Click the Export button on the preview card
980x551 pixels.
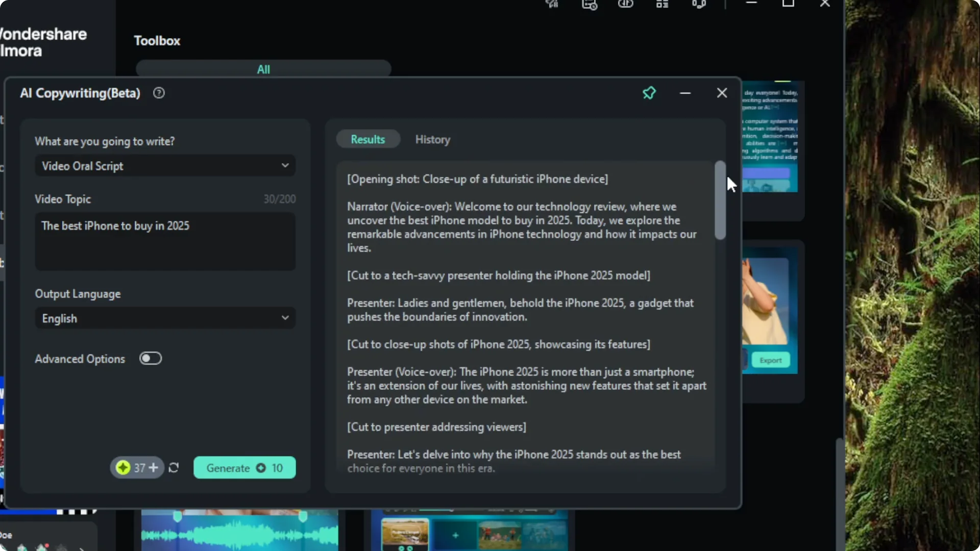coord(771,360)
